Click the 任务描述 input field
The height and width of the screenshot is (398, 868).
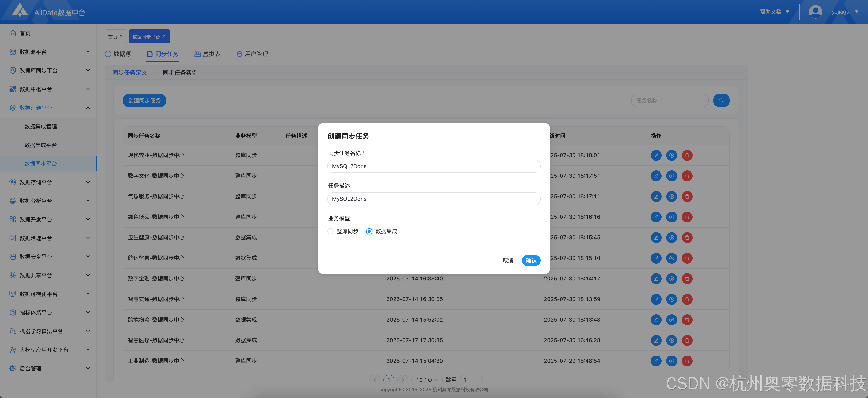coord(434,199)
